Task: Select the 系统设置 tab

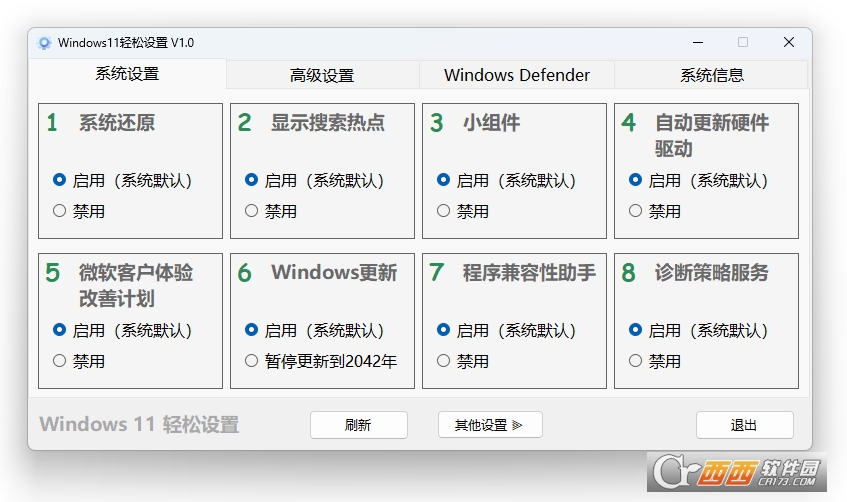Action: [127, 73]
